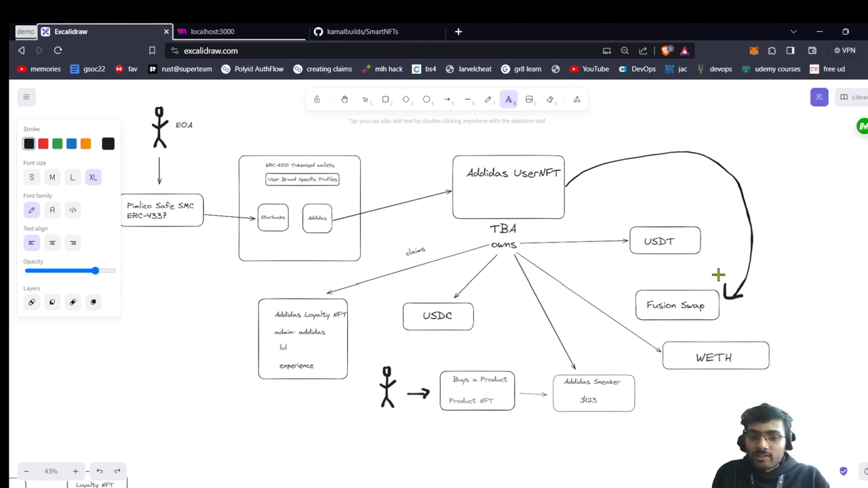Open a new browser tab
This screenshot has width=868, height=488.
tap(458, 31)
